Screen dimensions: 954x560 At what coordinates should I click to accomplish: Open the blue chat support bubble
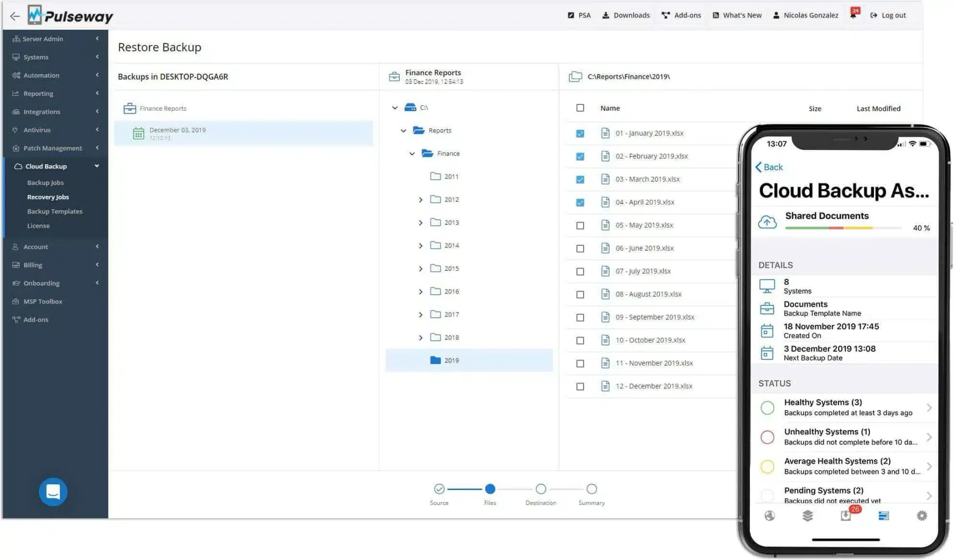point(53,492)
